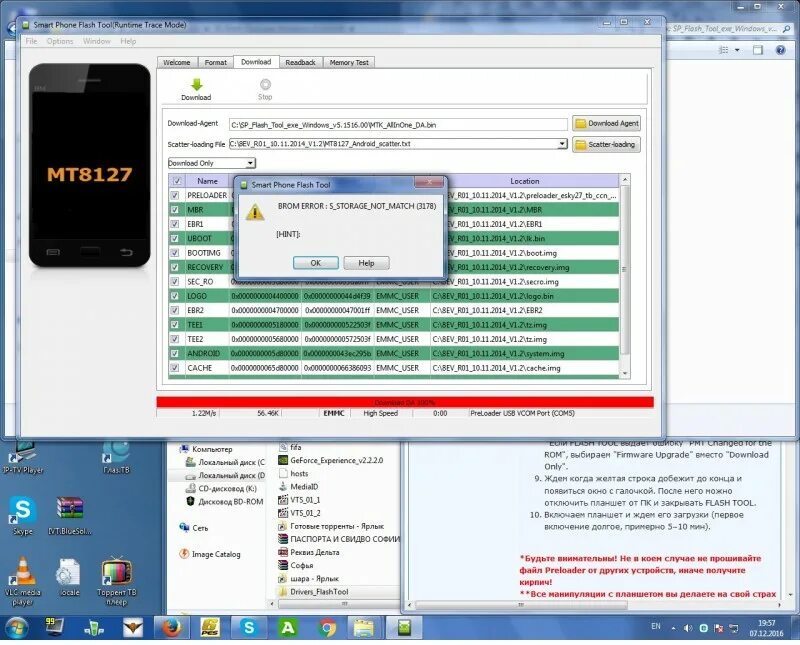Open the Readback tab
Image resolution: width=800 pixels, height=645 pixels.
[301, 62]
